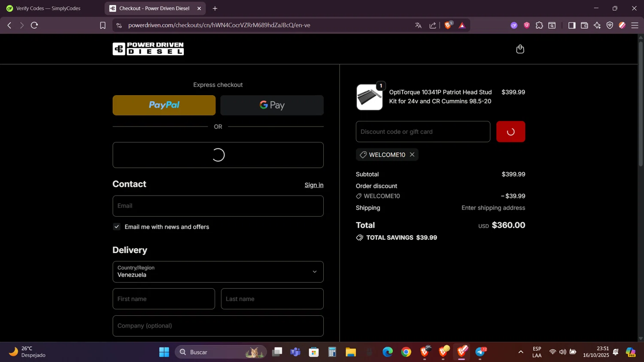The width and height of the screenshot is (644, 362).
Task: Click the discount code or gift card field
Action: (x=423, y=132)
